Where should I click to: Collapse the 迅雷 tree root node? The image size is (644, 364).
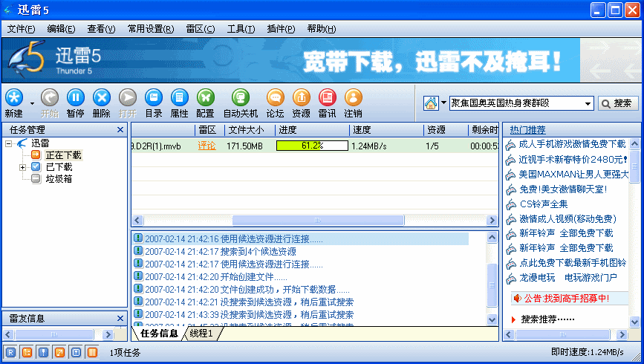[x=8, y=143]
